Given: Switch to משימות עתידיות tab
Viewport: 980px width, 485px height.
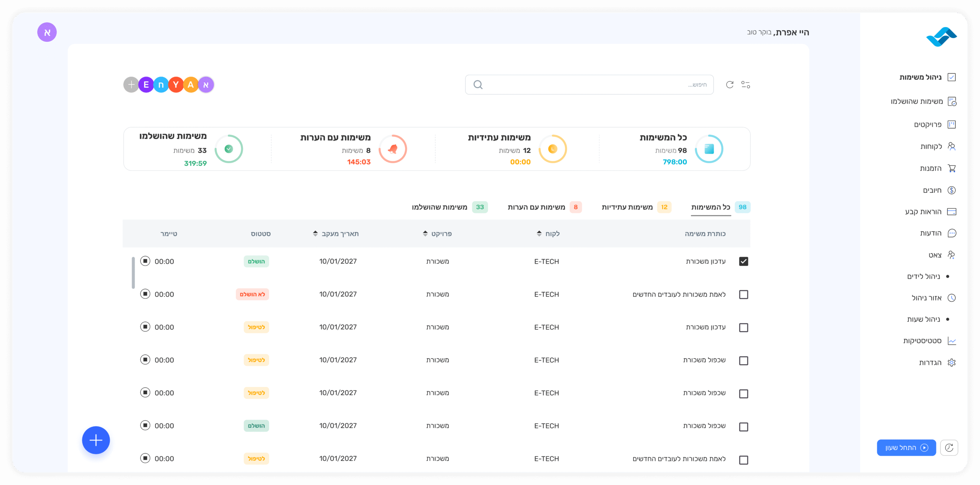Looking at the screenshot, I should (627, 207).
